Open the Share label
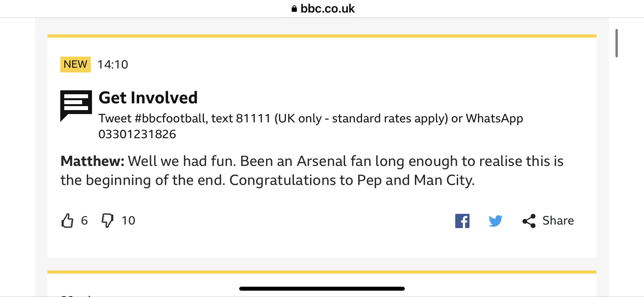Viewport: 644px width, 297px height. click(558, 221)
